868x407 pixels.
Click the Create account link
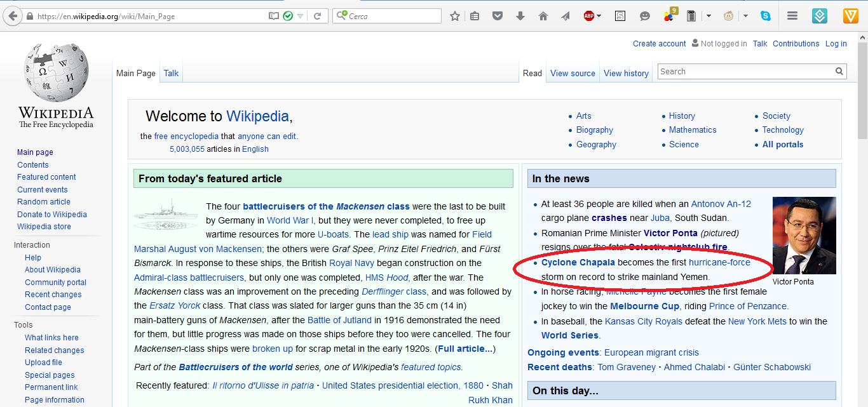[659, 44]
